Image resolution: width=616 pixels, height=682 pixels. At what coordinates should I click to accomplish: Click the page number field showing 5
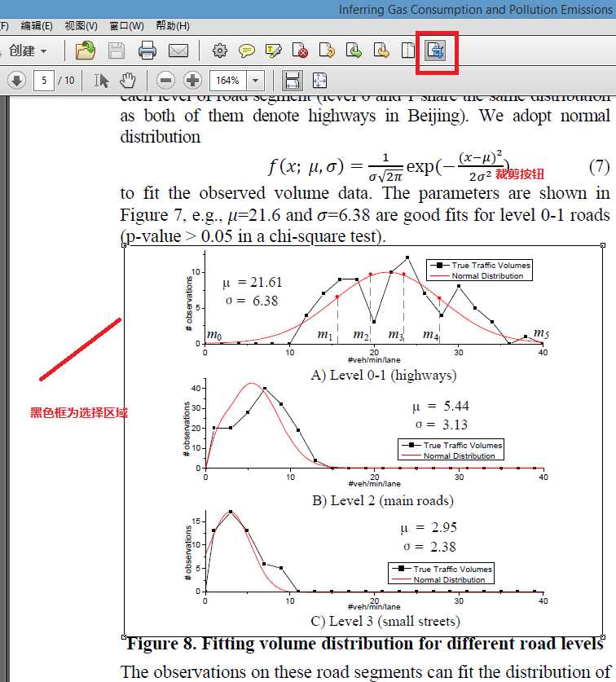click(44, 81)
